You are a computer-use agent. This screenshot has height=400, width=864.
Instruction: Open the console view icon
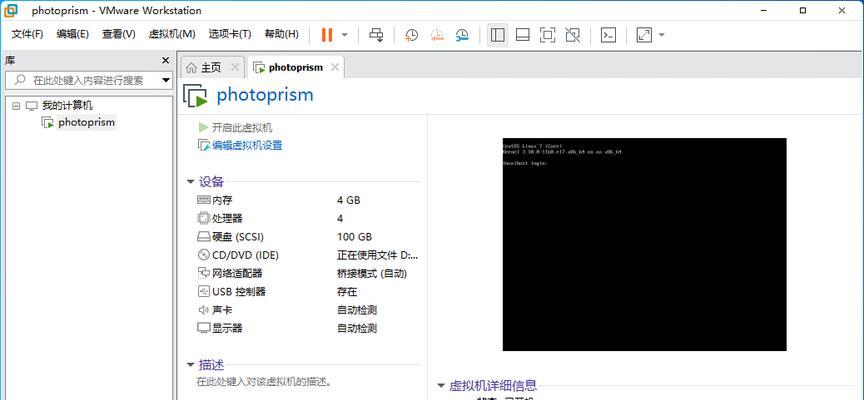608,35
